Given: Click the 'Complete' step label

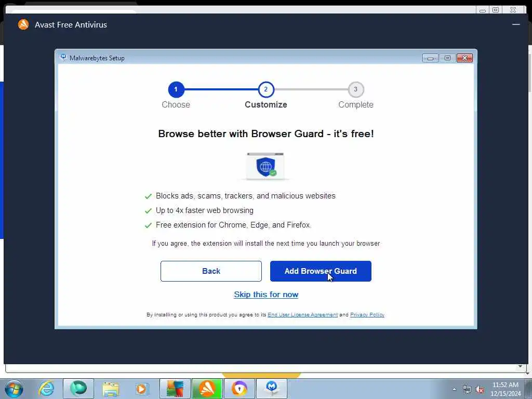Looking at the screenshot, I should coord(356,104).
